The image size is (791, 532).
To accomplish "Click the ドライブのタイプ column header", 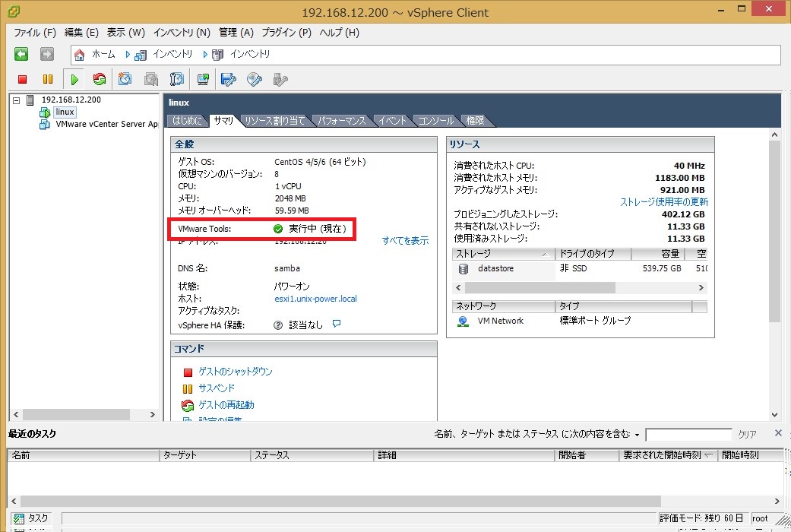I will [593, 254].
